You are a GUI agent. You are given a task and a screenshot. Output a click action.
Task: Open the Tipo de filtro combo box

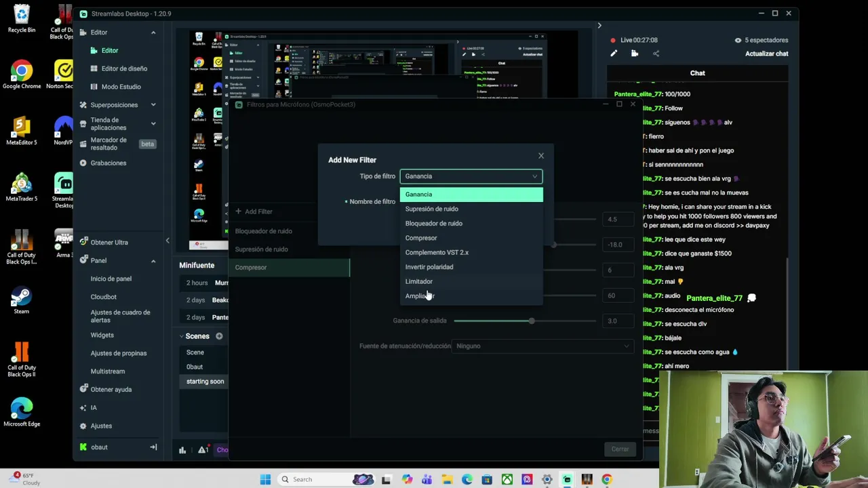(x=471, y=176)
